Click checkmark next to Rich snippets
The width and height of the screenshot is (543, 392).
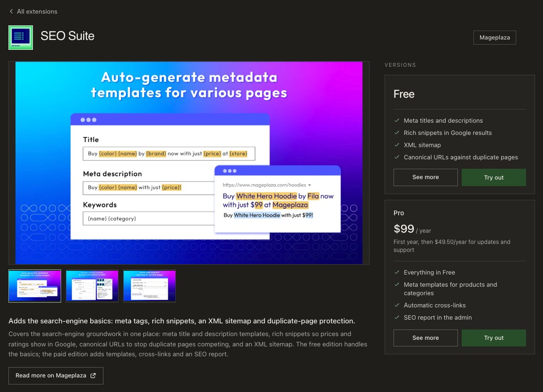pos(397,133)
